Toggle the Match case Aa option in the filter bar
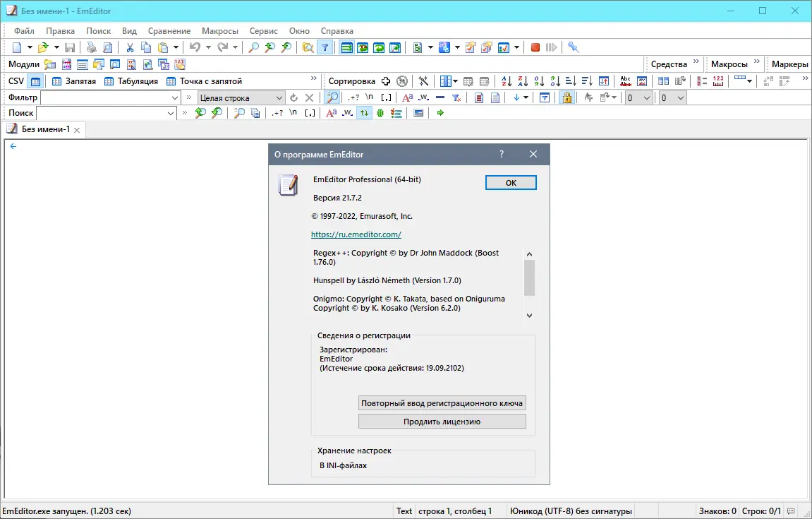This screenshot has height=519, width=812. (408, 97)
